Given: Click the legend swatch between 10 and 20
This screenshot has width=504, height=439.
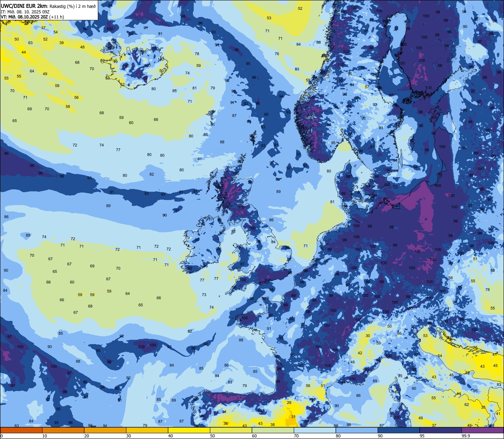Looking at the screenshot, I should (x=63, y=430).
